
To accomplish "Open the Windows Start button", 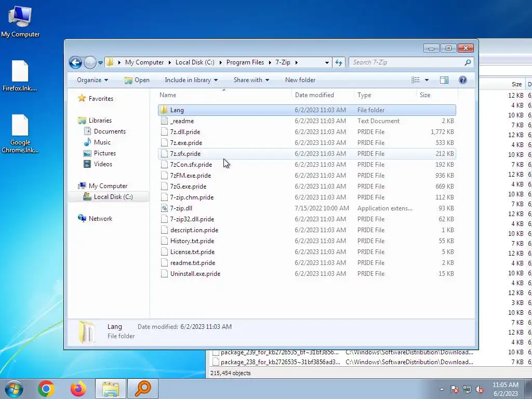I will pyautogui.click(x=14, y=389).
